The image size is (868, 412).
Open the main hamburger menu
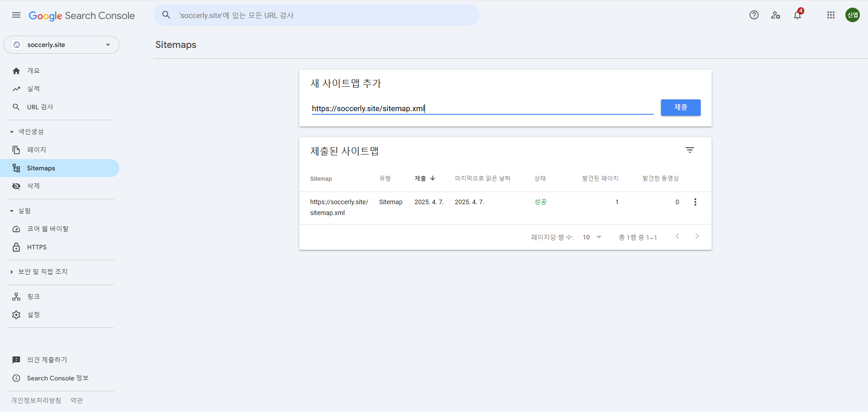coord(16,15)
